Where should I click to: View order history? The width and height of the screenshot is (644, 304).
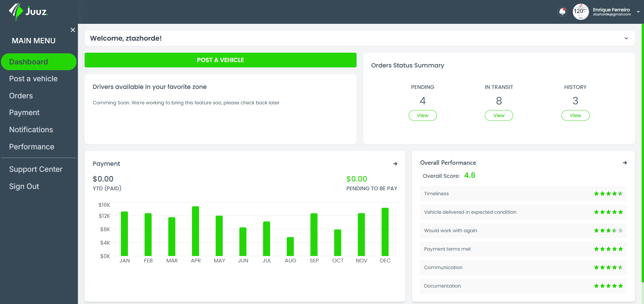coord(575,115)
